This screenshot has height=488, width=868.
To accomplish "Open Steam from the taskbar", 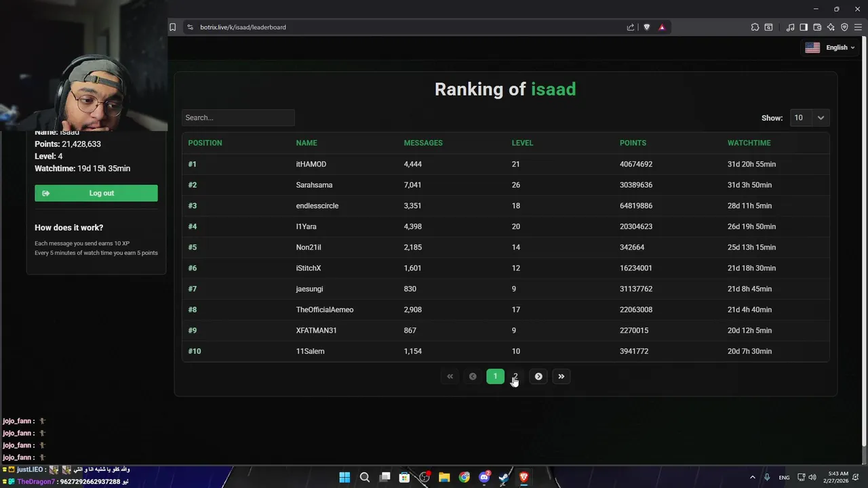I will pyautogui.click(x=504, y=477).
